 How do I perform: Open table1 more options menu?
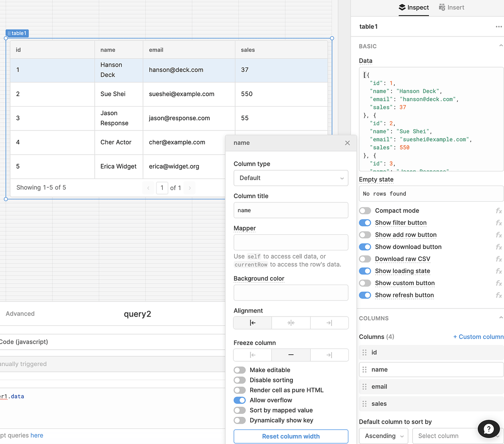pyautogui.click(x=499, y=27)
